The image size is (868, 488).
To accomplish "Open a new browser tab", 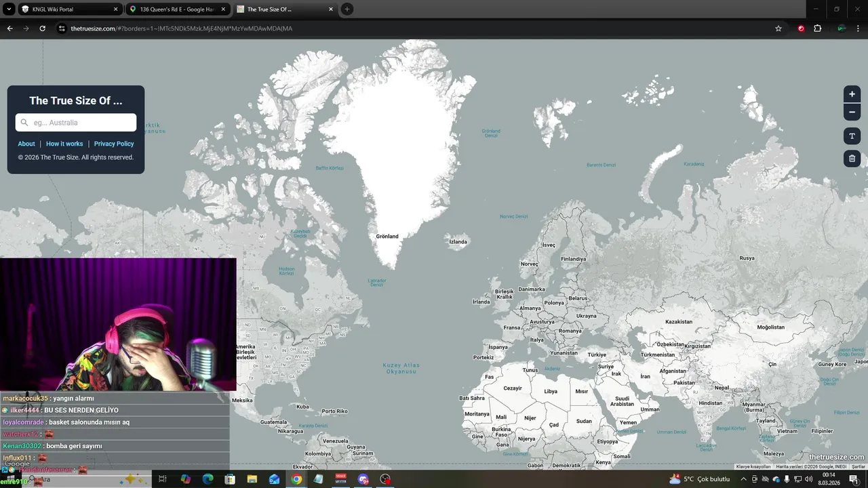I will point(347,9).
